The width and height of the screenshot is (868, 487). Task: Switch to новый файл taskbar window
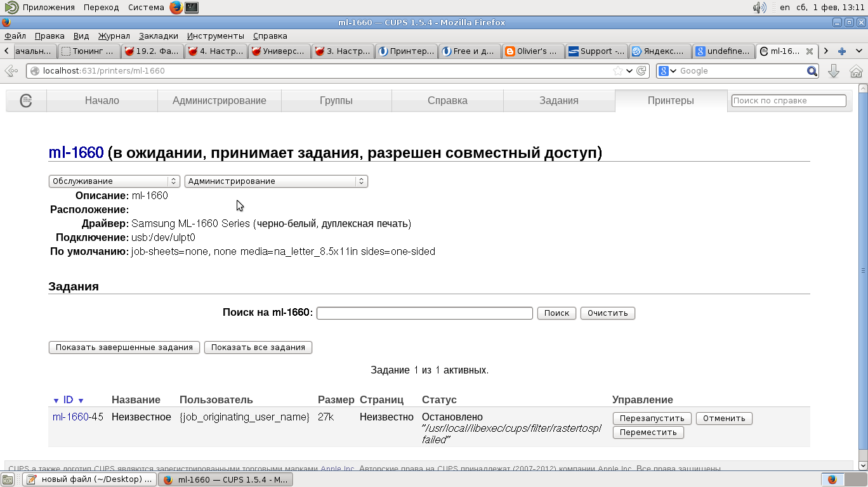point(89,479)
